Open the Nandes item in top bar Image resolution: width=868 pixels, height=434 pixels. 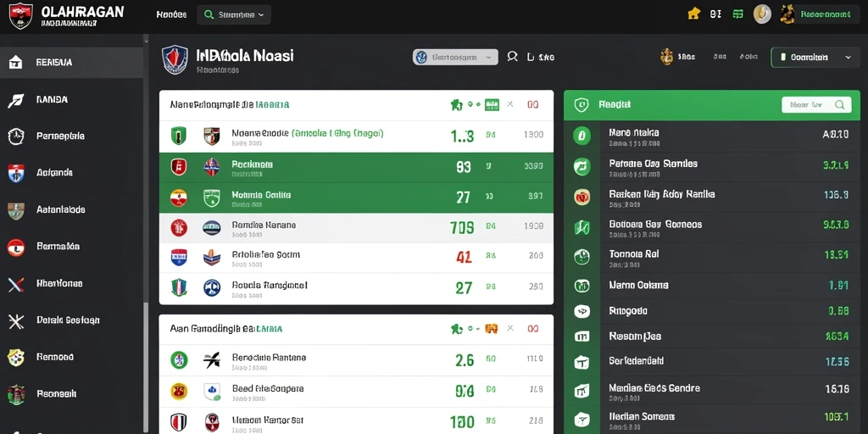click(x=171, y=15)
